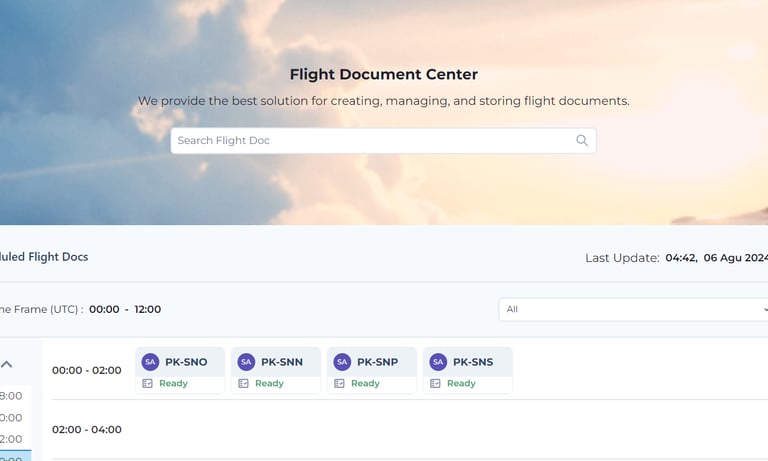The height and width of the screenshot is (461, 768).
Task: Click the magnifier search icon
Action: [582, 141]
